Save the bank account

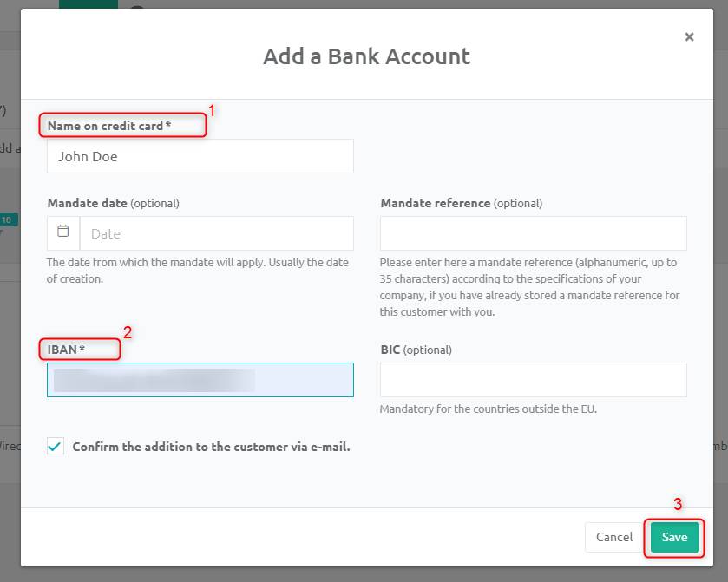point(674,537)
